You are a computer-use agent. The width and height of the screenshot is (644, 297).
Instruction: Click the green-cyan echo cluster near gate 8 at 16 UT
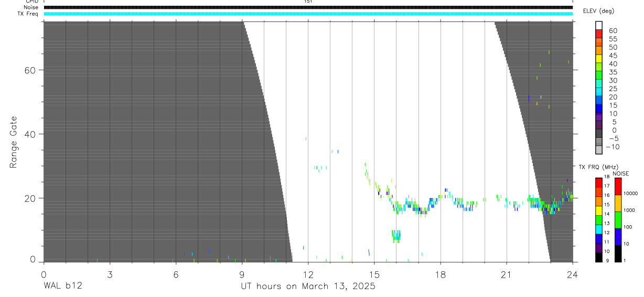(x=396, y=236)
